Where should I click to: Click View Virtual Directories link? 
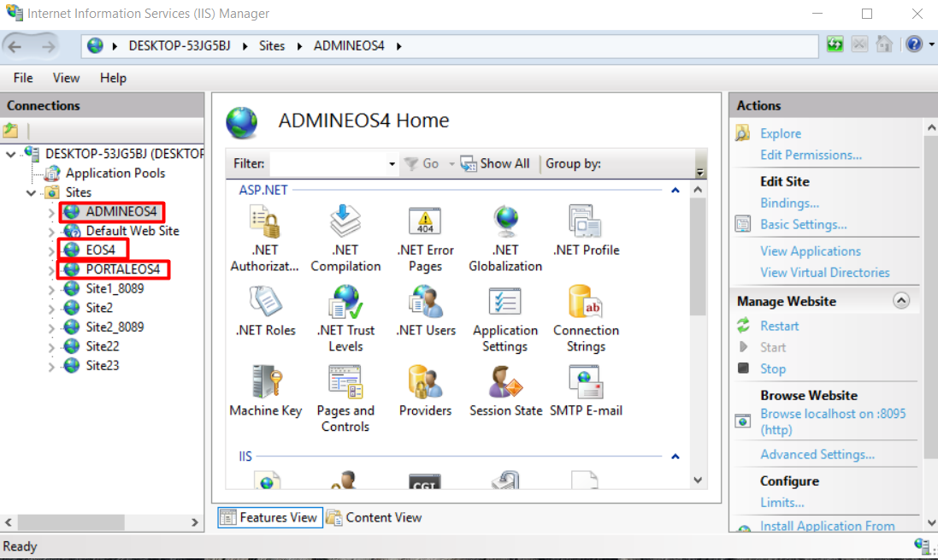click(x=825, y=273)
